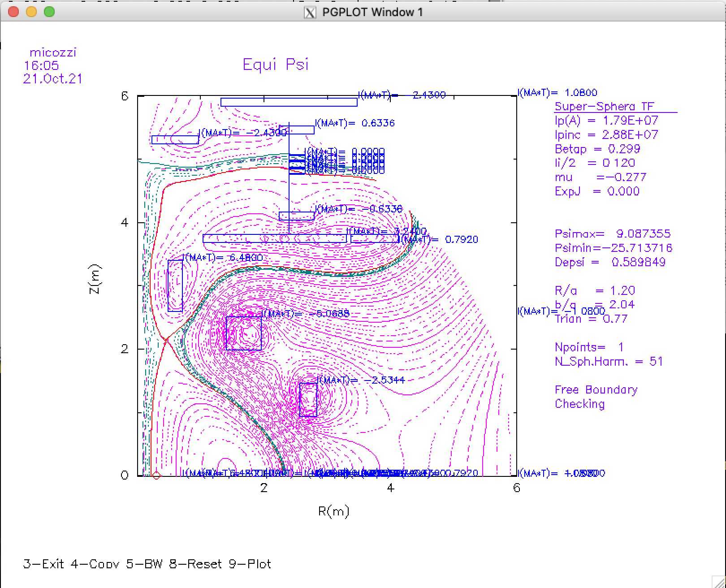Select the coil rectangle labeled -2.5344
726x588 pixels.
[x=308, y=400]
